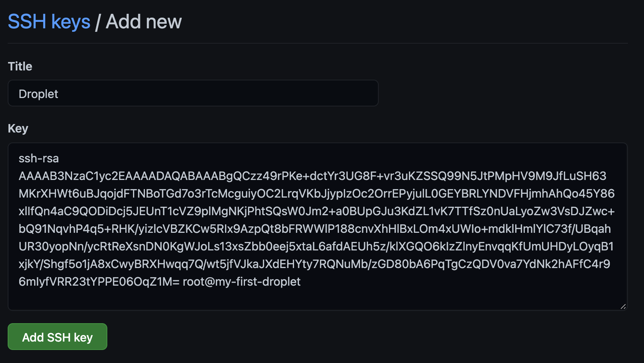Click the Title field label
This screenshot has width=644, height=363.
[x=20, y=66]
